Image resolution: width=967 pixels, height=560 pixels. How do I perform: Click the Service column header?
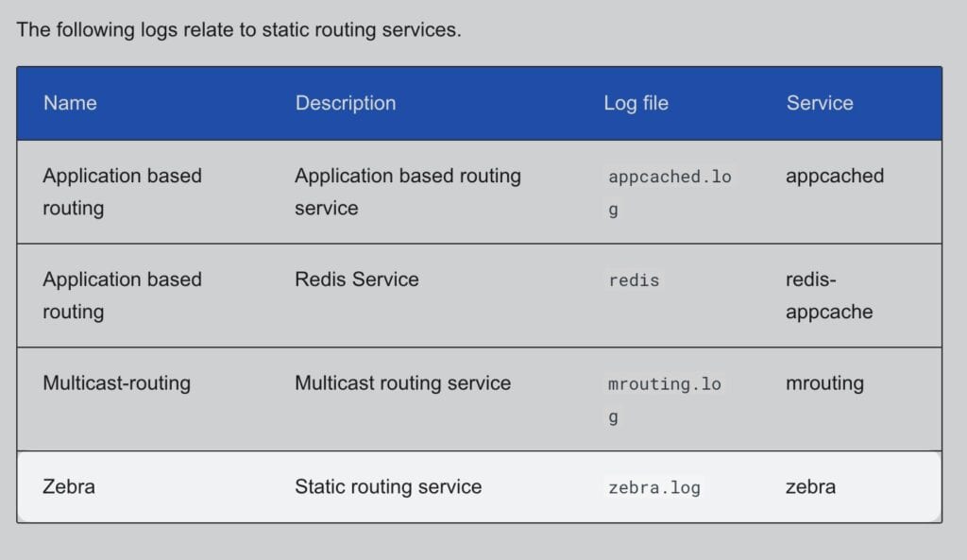pyautogui.click(x=820, y=103)
